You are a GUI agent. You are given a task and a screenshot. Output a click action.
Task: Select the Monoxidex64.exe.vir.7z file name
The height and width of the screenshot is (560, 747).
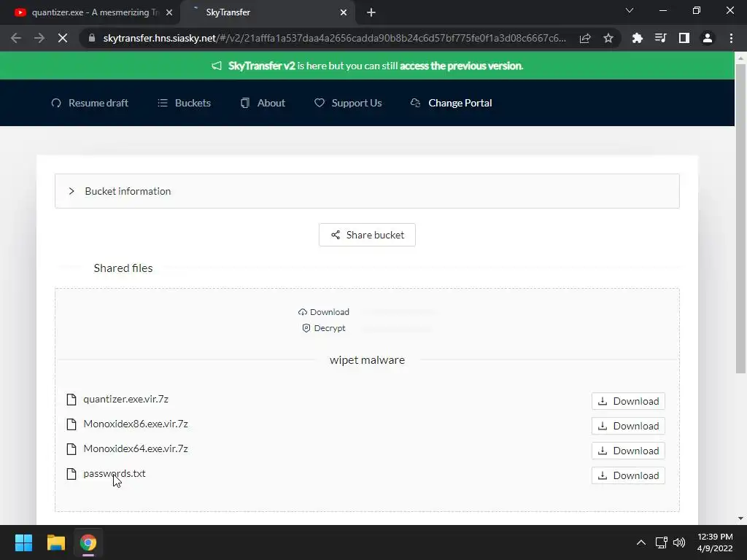coord(136,448)
